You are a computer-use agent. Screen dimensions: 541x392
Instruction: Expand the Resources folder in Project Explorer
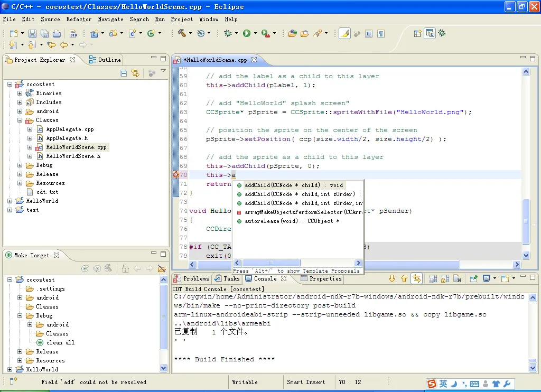[x=20, y=183]
